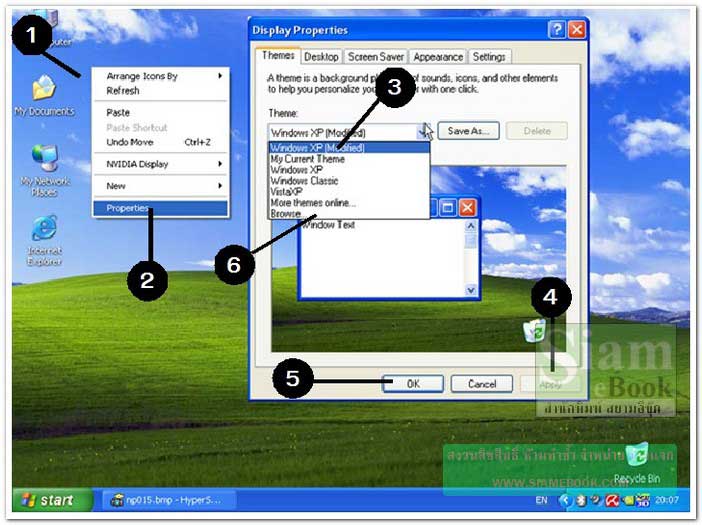Viewport: 702px width, 525px height.
Task: Open the Theme dropdown arrow
Action: (424, 132)
